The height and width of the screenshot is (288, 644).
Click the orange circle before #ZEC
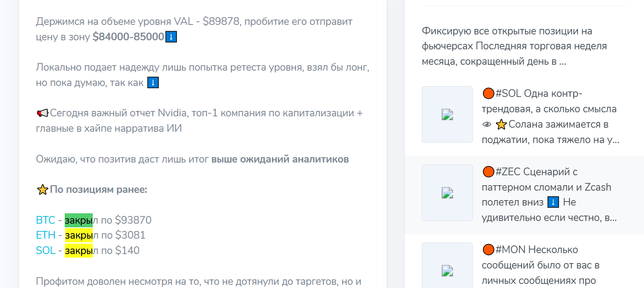488,172
